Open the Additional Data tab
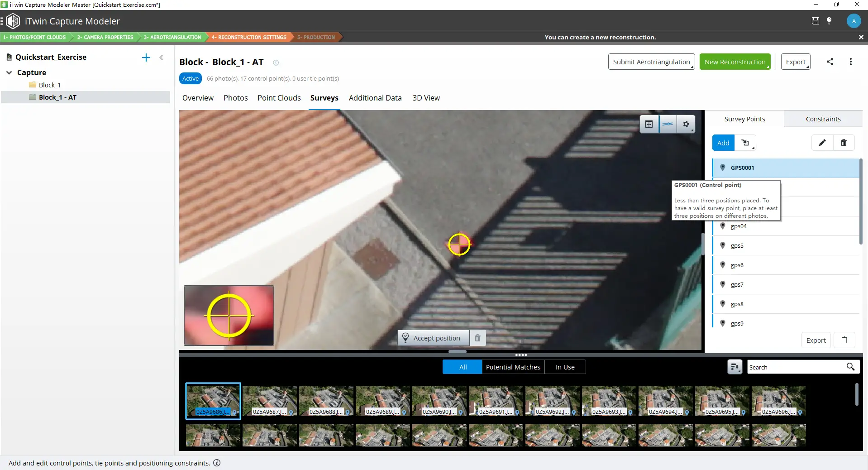Screen dimensions: 868x470 (375, 98)
